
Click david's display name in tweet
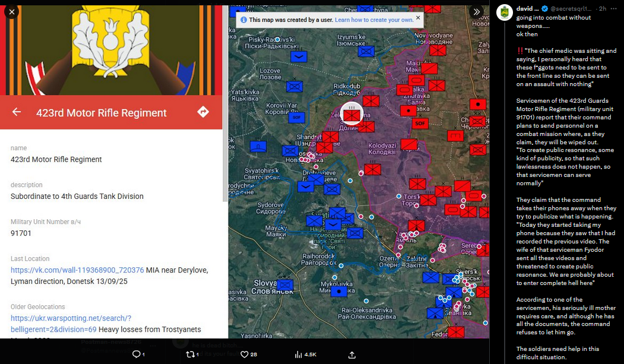[527, 9]
